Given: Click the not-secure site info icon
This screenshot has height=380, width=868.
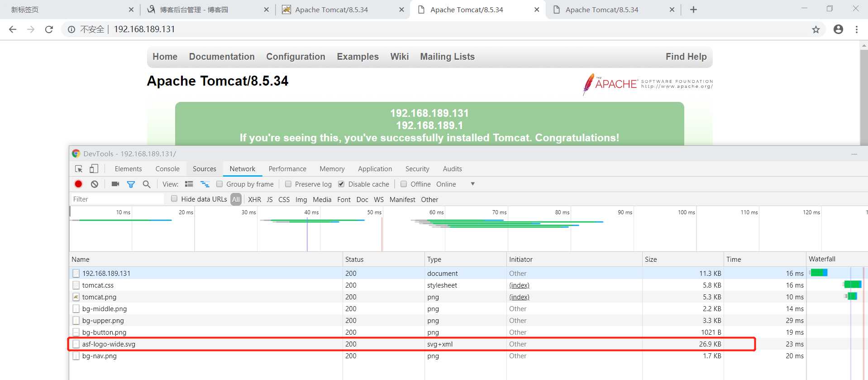Looking at the screenshot, I should (72, 29).
